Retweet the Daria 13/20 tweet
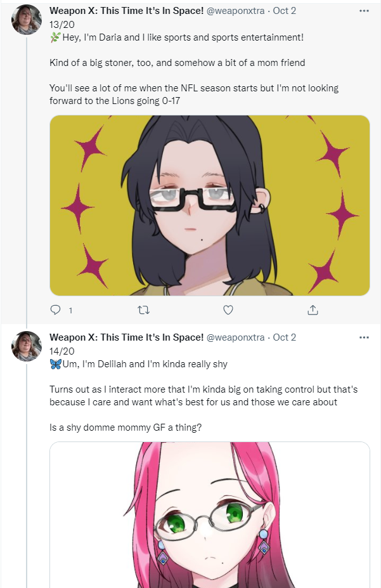Viewport: 381px width, 588px height. tap(143, 310)
